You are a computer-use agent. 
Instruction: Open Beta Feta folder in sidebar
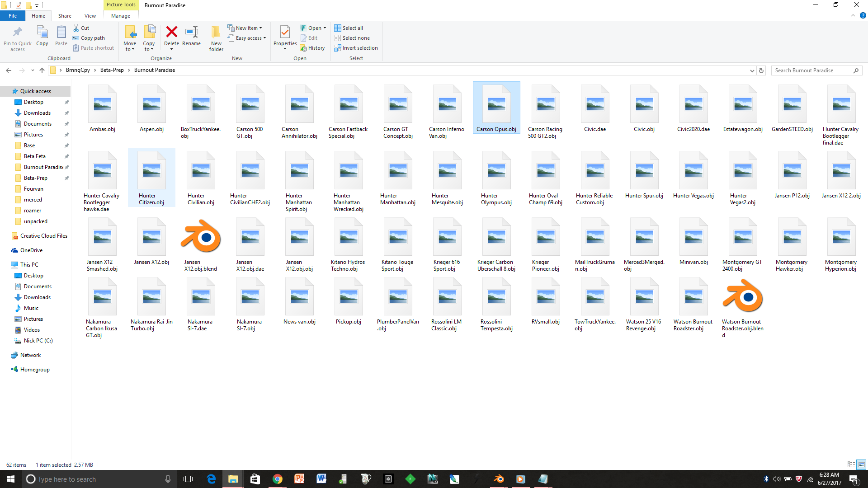point(35,156)
